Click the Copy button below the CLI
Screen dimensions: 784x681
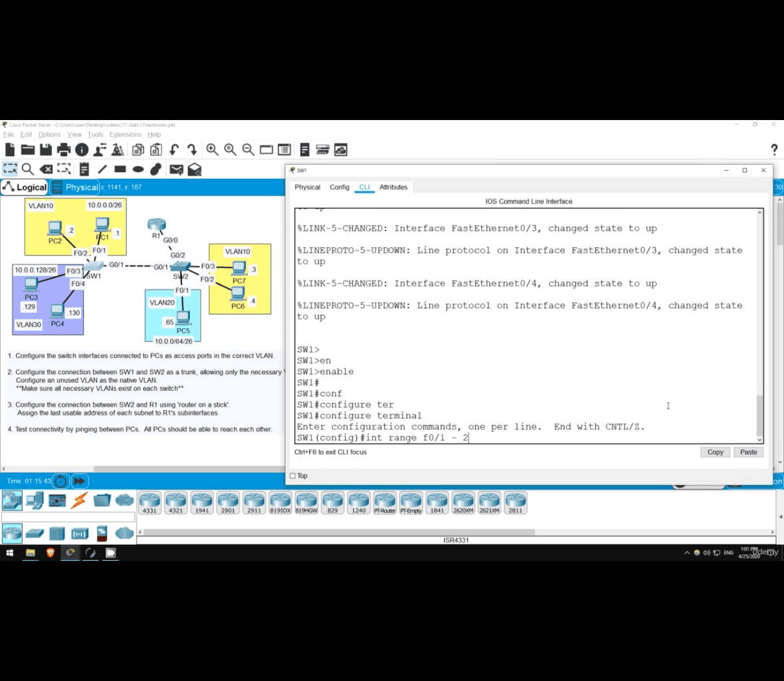coord(715,452)
